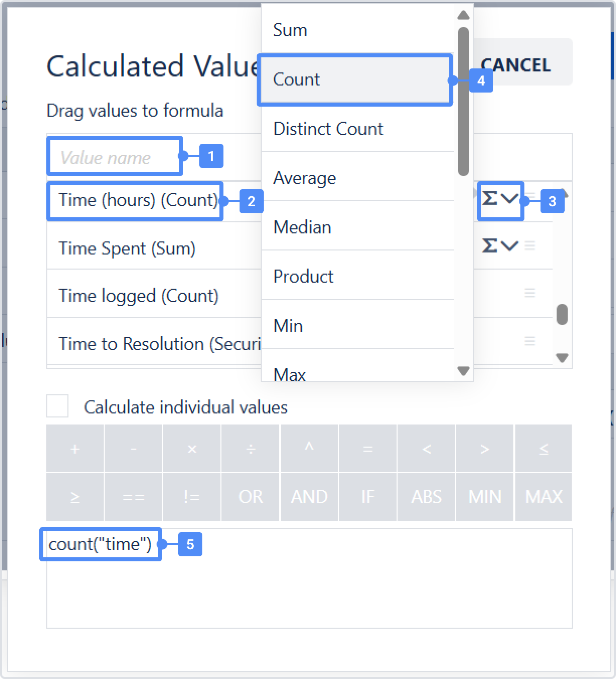Click the values list scrollbar thumb

coord(562,314)
